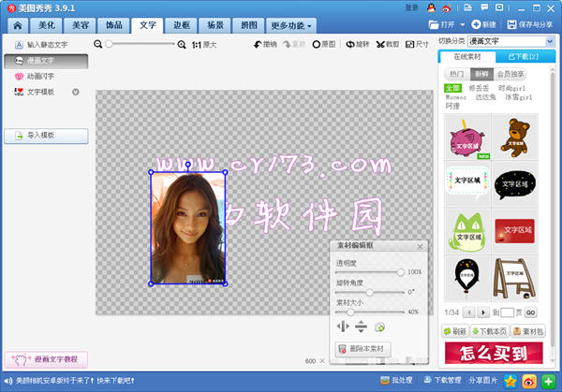Switch to the 美化 tab
562x392 pixels.
pyautogui.click(x=47, y=25)
